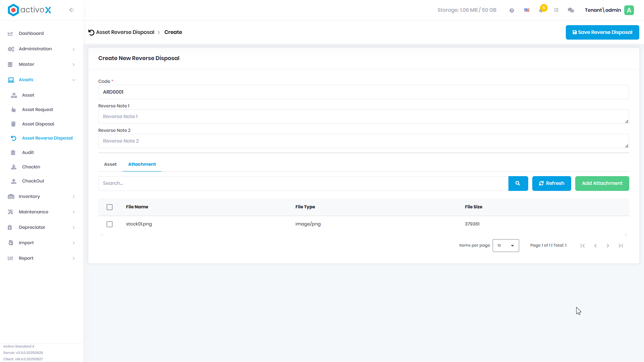
Task: Click Add Attachment button
Action: [602, 184]
